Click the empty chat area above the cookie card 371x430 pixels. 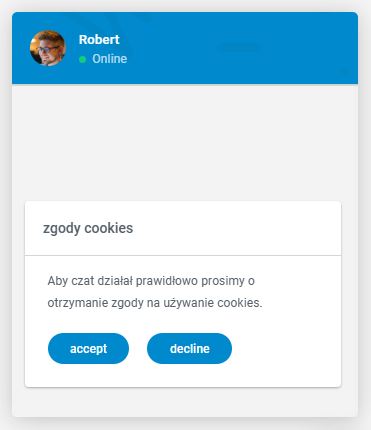[x=185, y=143]
